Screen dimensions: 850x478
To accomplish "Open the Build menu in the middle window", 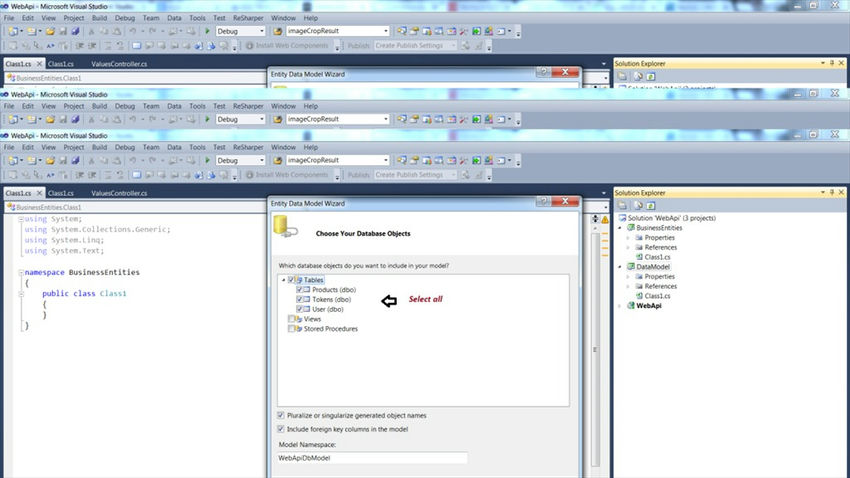I will click(99, 106).
